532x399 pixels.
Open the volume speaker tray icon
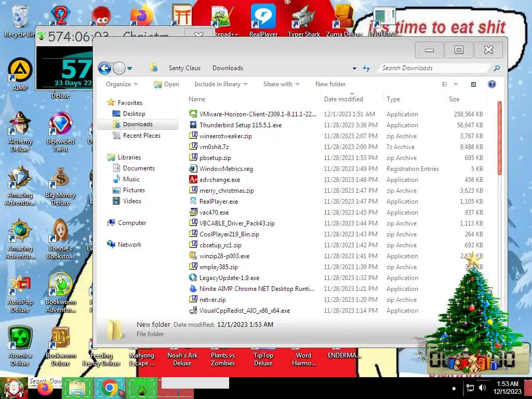482,388
